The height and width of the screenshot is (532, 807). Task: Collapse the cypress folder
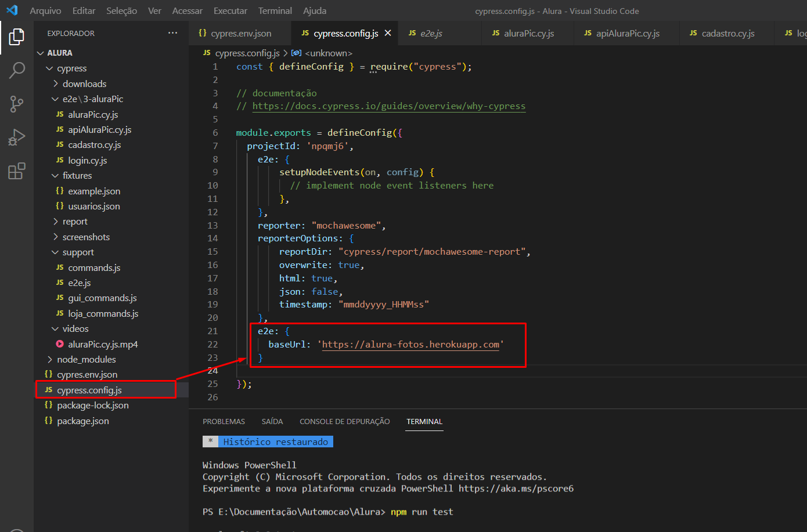[x=50, y=68]
